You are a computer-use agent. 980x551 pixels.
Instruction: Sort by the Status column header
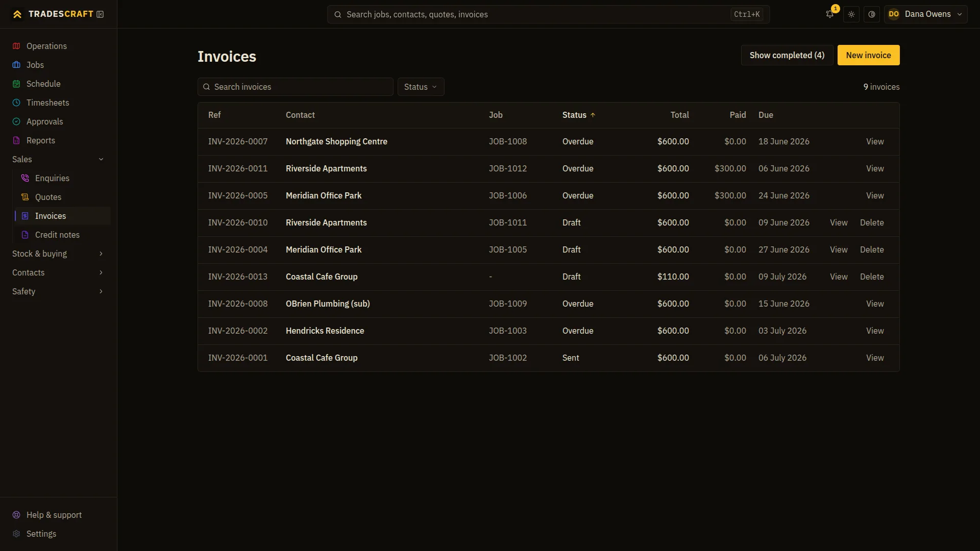(x=579, y=115)
